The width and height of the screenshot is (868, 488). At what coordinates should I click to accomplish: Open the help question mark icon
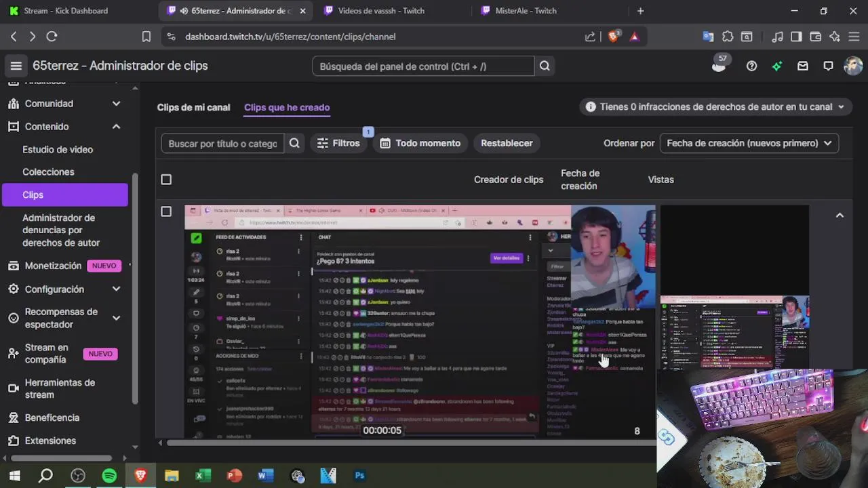pyautogui.click(x=751, y=66)
